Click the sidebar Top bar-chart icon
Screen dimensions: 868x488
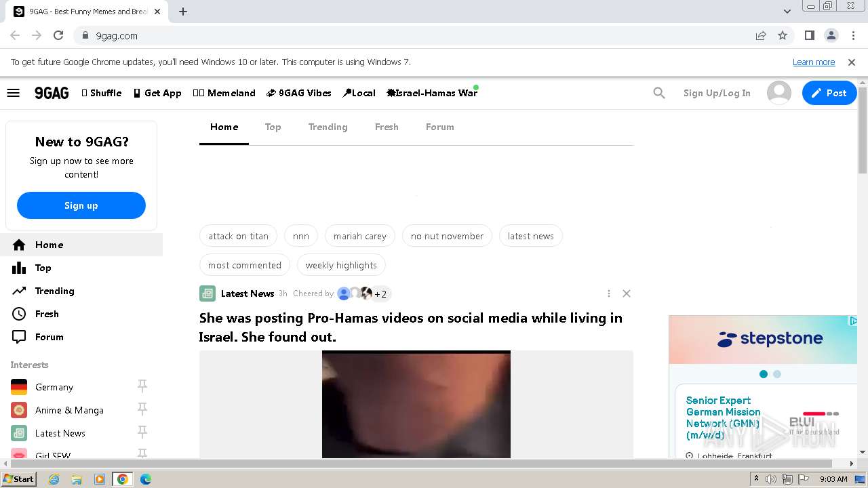(19, 268)
